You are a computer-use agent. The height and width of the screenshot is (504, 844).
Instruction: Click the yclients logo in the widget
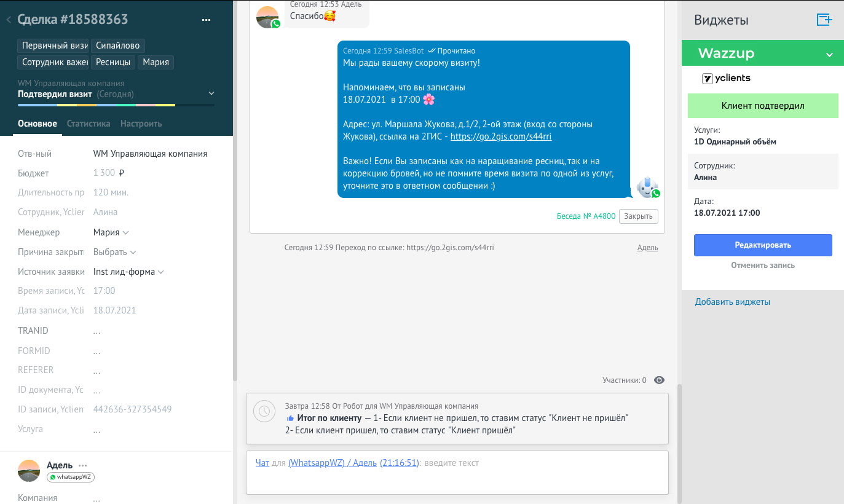coord(726,78)
